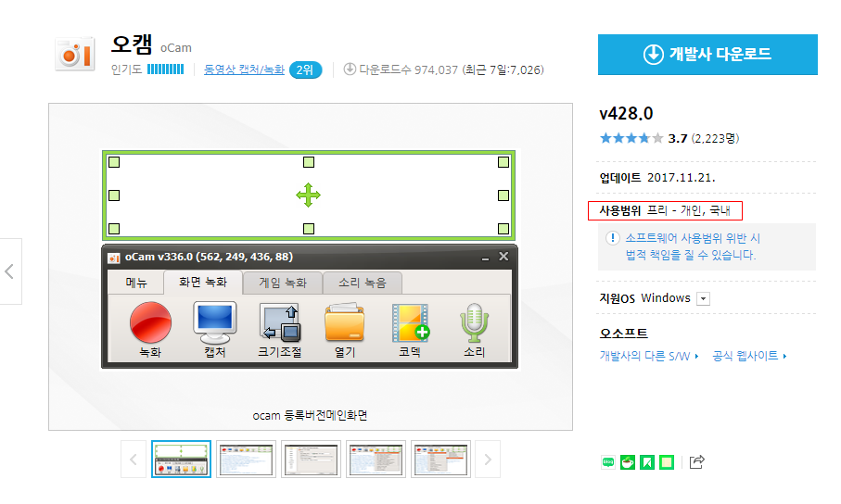841x504 pixels.
Task: Click the 인기도 popularity bar
Action: point(166,69)
